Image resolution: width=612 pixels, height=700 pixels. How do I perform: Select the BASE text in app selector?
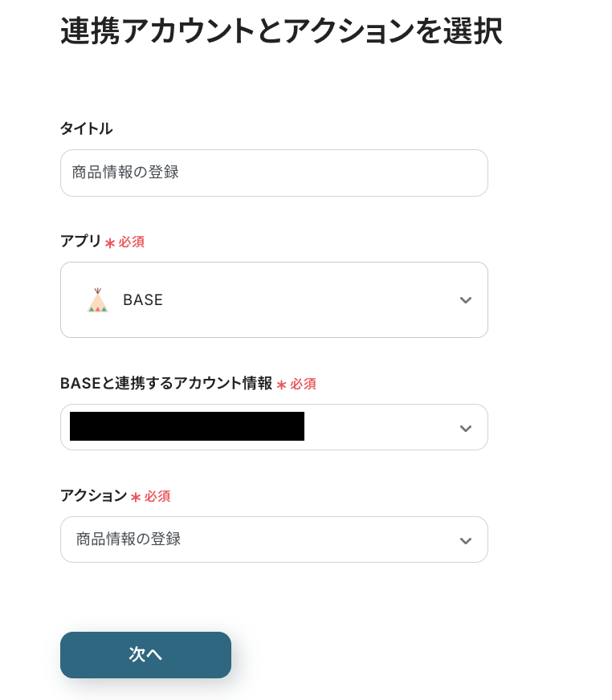click(x=143, y=300)
